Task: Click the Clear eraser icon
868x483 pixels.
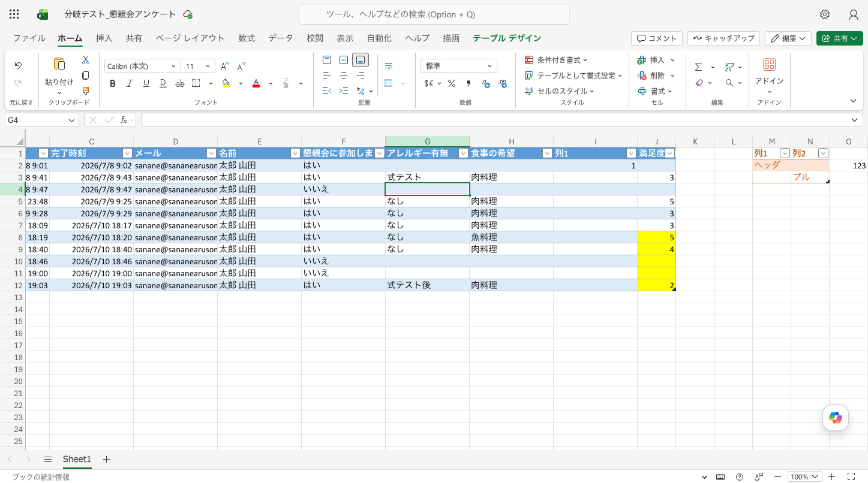Action: 699,83
